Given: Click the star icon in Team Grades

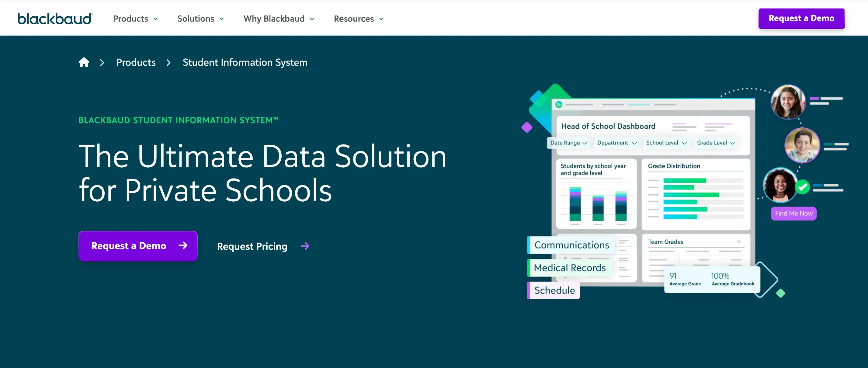Looking at the screenshot, I should (x=739, y=241).
